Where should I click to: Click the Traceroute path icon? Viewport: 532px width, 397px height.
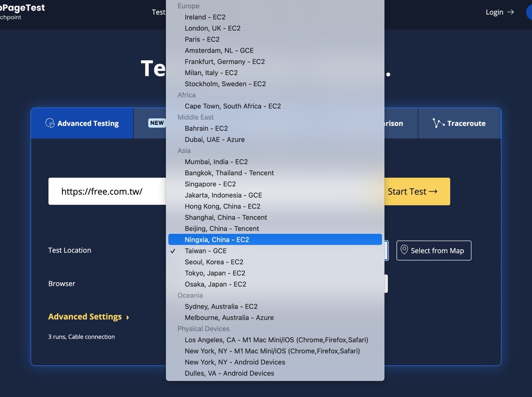pyautogui.click(x=438, y=123)
